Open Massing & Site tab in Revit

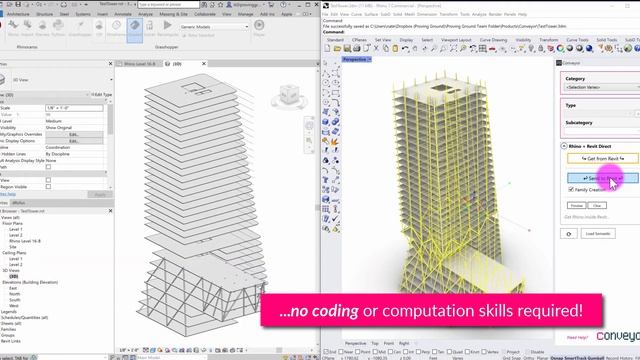point(173,14)
